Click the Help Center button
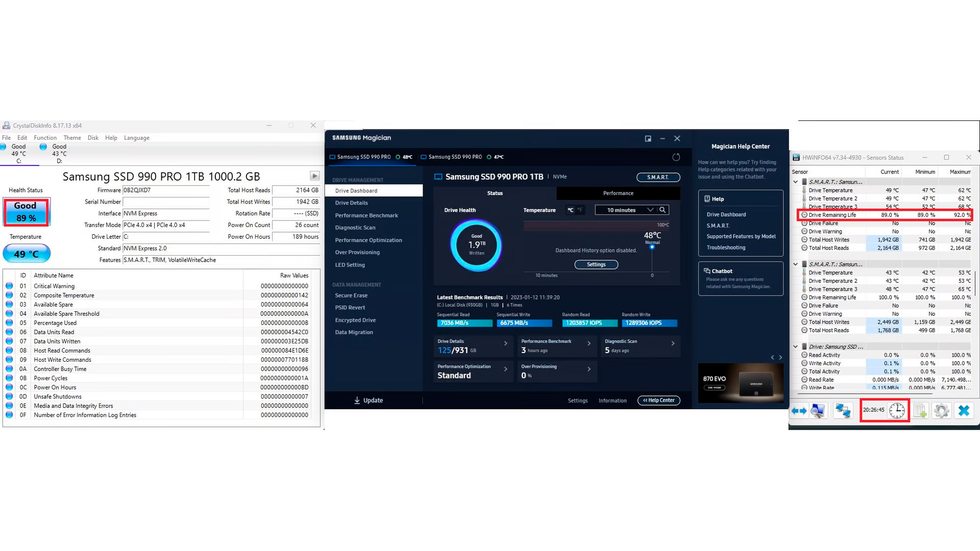980x551 pixels. point(658,400)
